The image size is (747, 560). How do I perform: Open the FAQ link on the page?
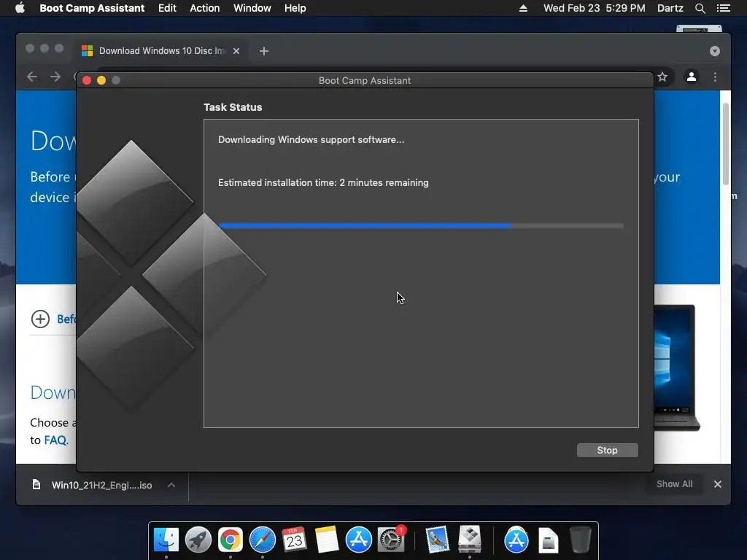tap(55, 440)
